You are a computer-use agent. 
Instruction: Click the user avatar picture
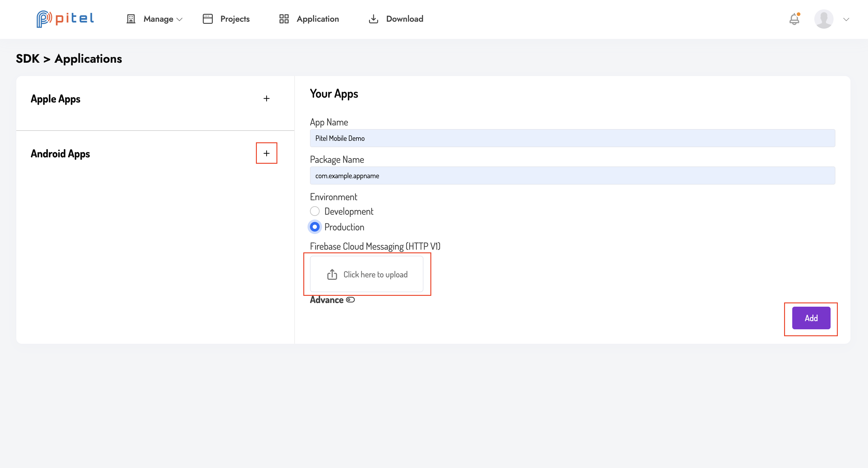(x=824, y=19)
